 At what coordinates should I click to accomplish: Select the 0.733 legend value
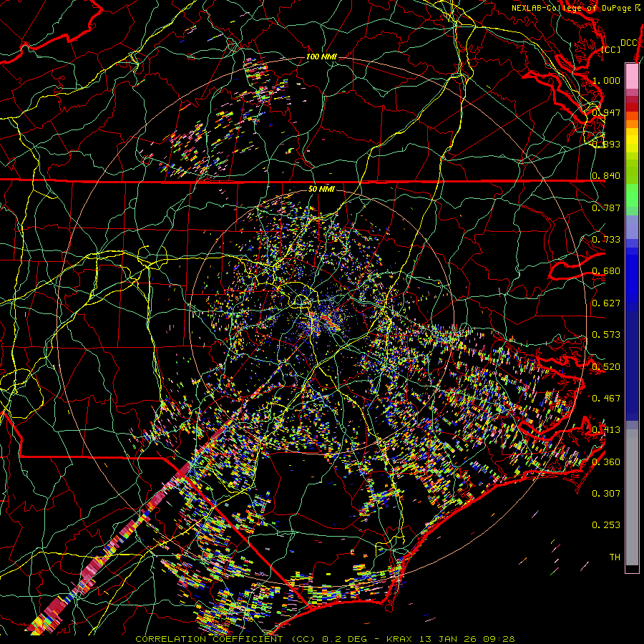[x=606, y=240]
